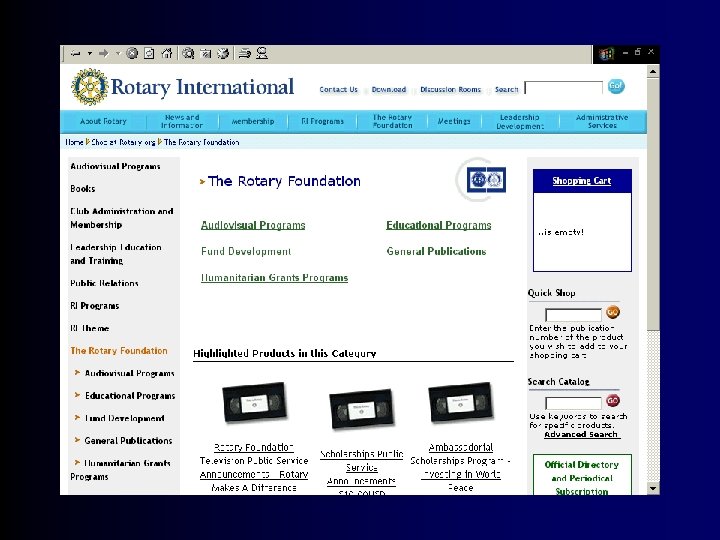
Task: Select Audiovisual Programs at the top of the sidebar
Action: coord(115,166)
